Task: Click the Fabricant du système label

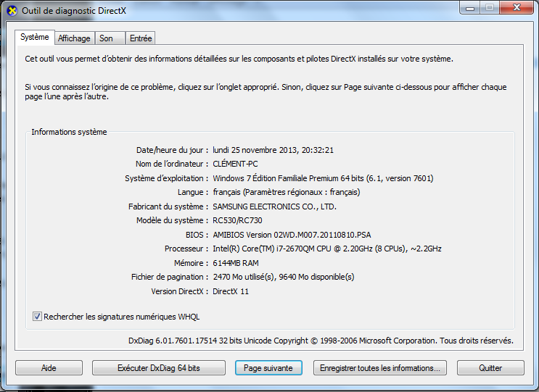Action: click(168, 207)
